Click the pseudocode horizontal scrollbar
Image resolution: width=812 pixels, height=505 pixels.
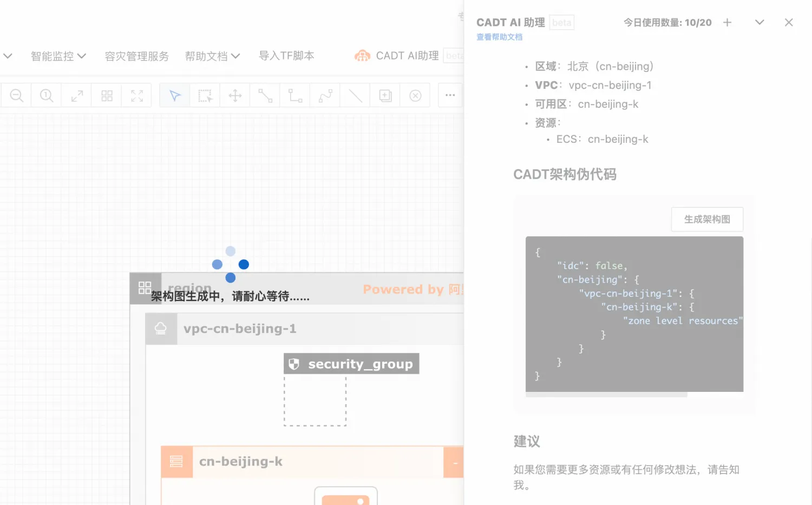point(606,395)
